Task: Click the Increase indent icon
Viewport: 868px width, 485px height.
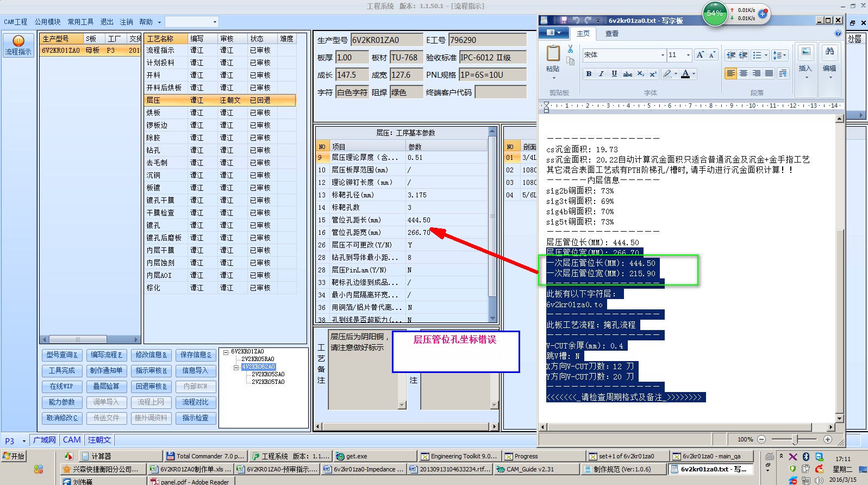Action: click(x=742, y=55)
